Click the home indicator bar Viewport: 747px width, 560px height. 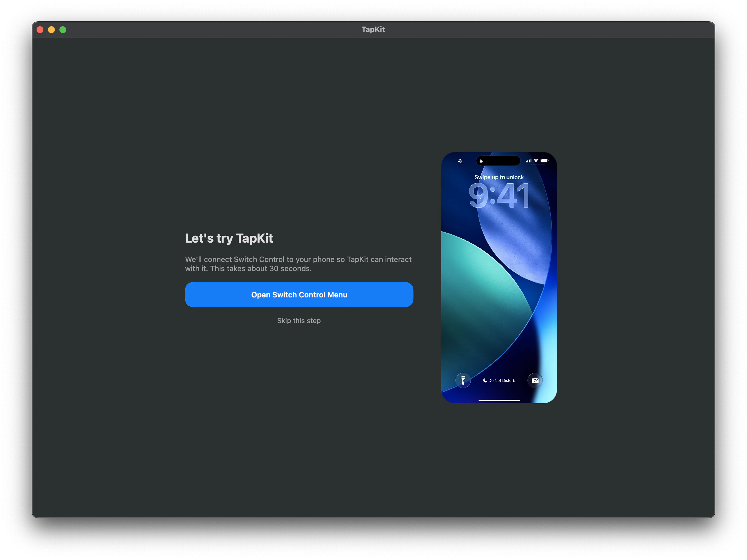(499, 400)
